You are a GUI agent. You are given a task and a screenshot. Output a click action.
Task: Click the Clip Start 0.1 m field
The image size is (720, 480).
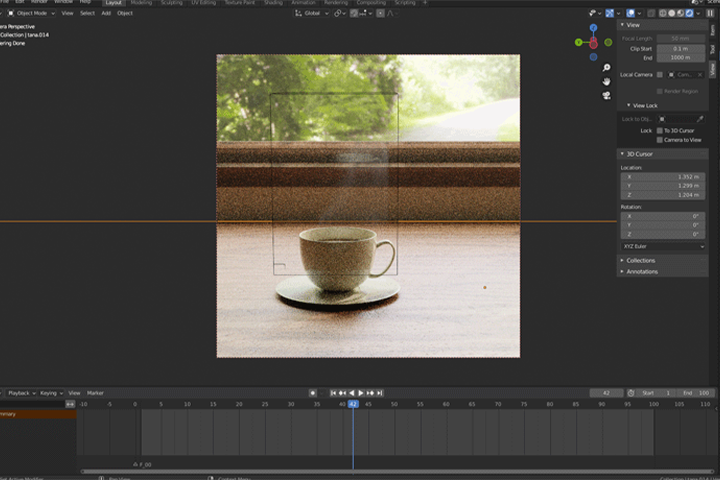tap(681, 48)
